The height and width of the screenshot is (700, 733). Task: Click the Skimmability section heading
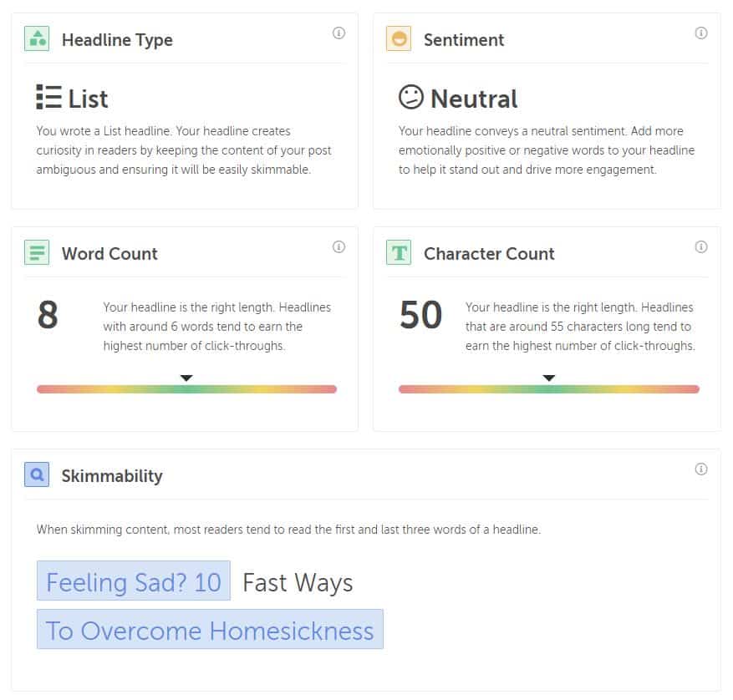tap(112, 475)
